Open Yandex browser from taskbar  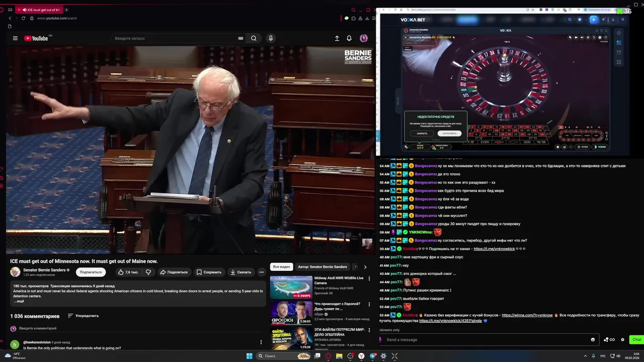[x=361, y=356]
